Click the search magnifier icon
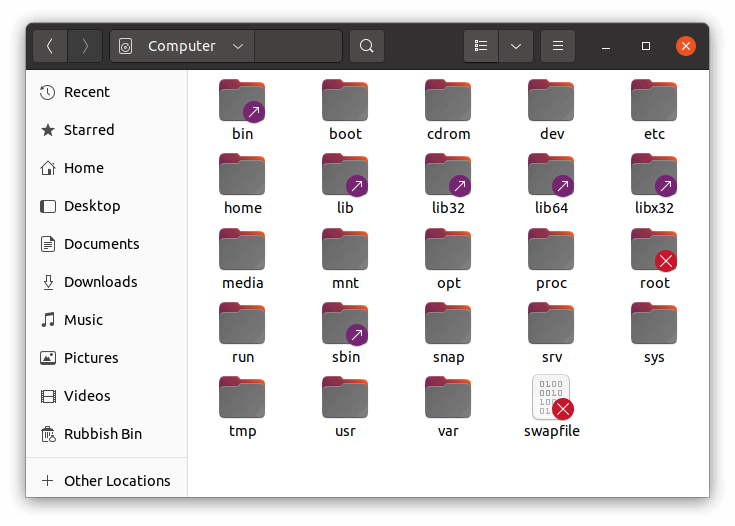 tap(367, 46)
